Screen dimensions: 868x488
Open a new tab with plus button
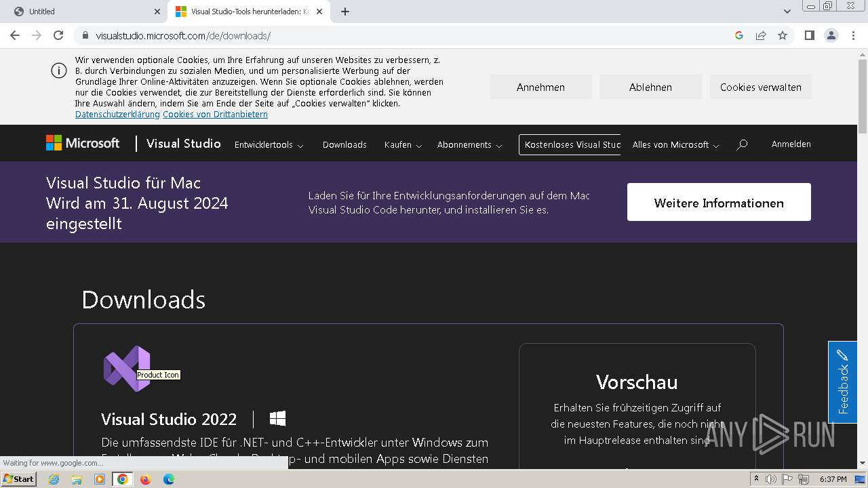[345, 12]
